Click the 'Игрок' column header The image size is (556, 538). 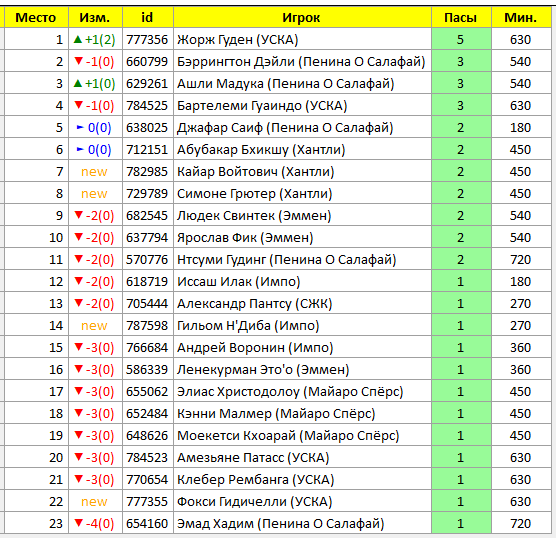point(302,17)
